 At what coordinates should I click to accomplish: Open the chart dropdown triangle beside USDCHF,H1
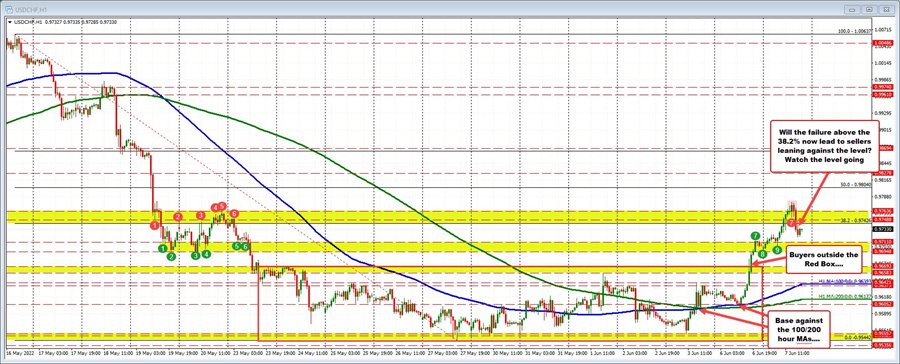(x=9, y=22)
